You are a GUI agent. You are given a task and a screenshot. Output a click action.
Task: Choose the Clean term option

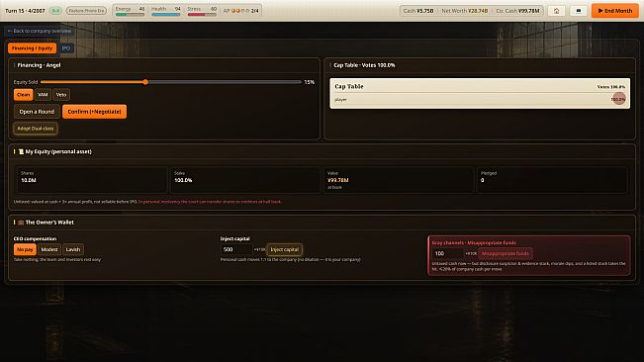click(x=24, y=95)
